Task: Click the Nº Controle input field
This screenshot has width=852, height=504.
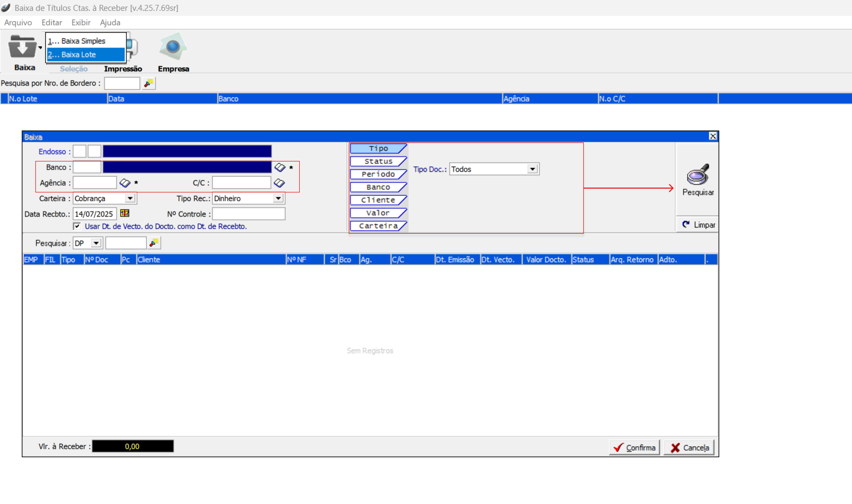Action: [x=248, y=214]
